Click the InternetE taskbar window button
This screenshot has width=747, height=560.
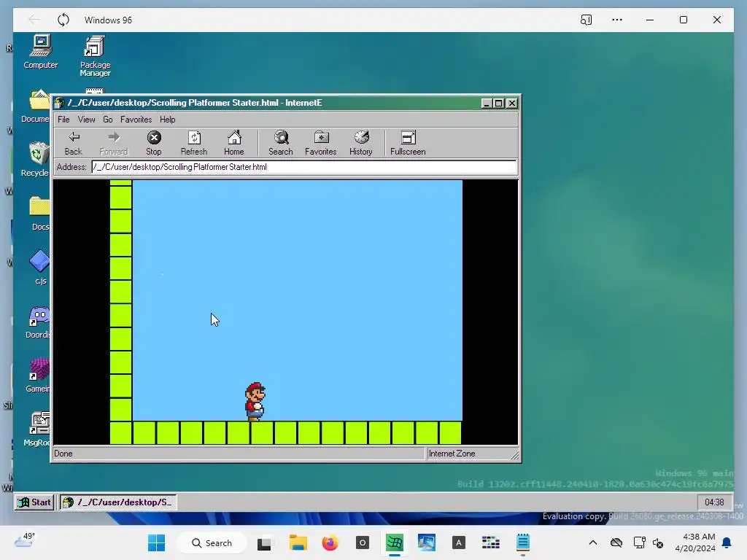tap(118, 502)
